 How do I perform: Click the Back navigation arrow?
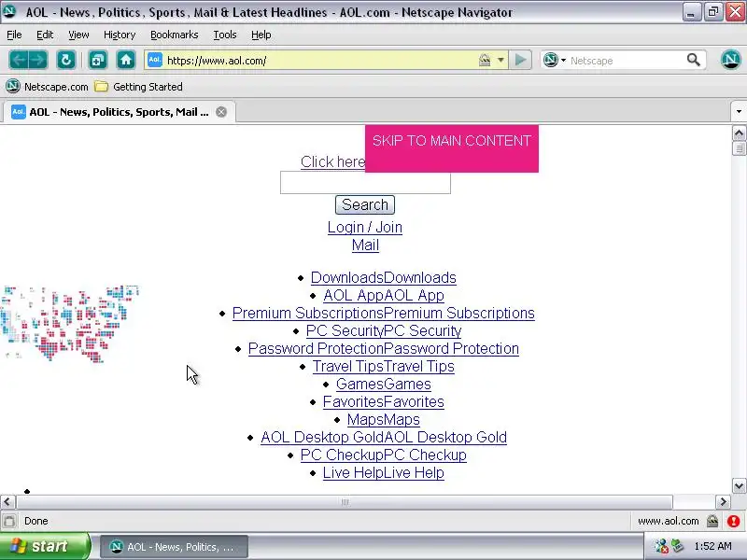click(x=19, y=61)
